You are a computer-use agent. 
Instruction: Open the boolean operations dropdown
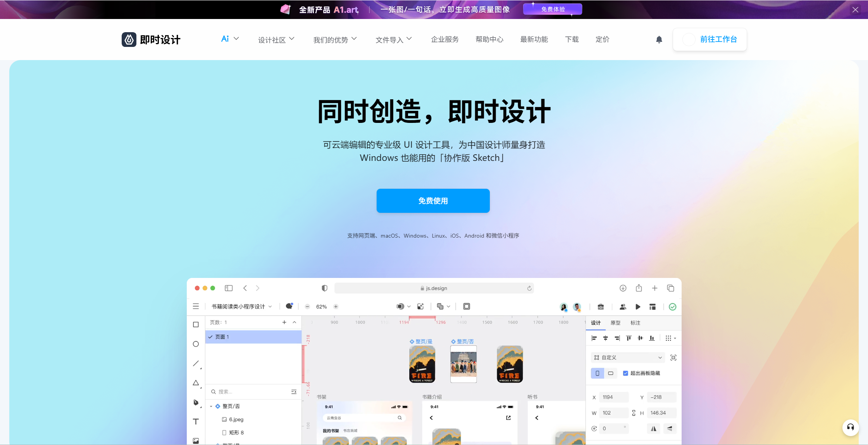click(x=444, y=307)
